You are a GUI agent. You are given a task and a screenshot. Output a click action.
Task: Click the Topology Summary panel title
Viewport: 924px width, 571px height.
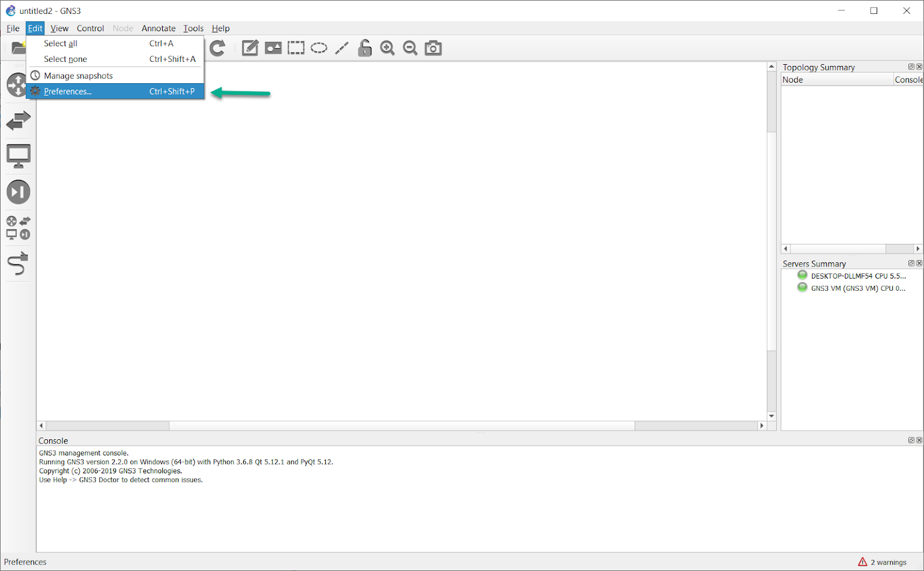point(818,67)
